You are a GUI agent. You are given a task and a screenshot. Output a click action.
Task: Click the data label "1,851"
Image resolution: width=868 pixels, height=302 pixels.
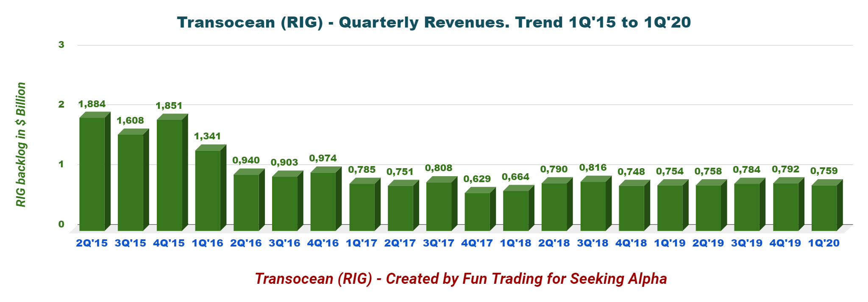pos(169,106)
